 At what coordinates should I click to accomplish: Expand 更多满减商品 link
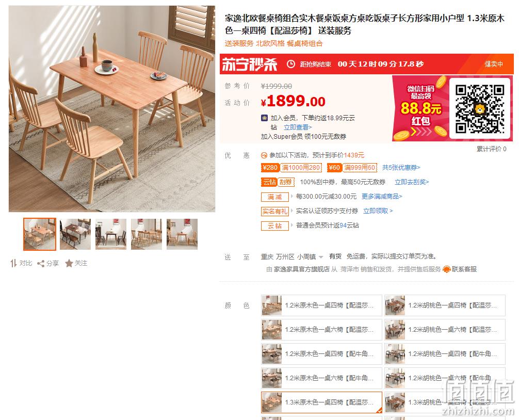[x=382, y=197]
